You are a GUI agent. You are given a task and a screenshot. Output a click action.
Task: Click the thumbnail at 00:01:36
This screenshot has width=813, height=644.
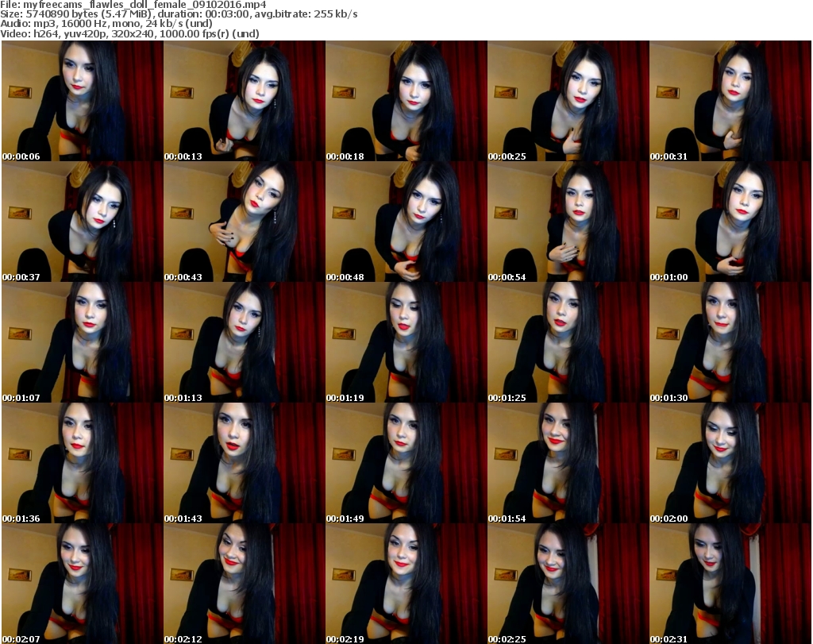[82, 463]
